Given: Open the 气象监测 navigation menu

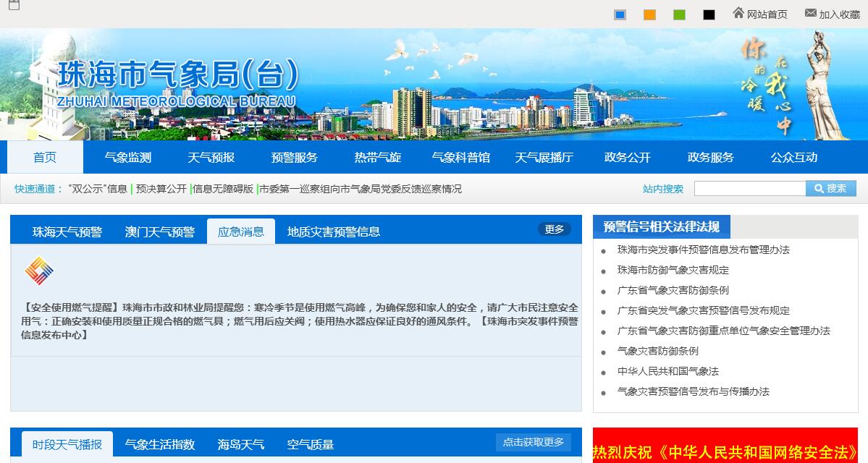Looking at the screenshot, I should point(128,158).
